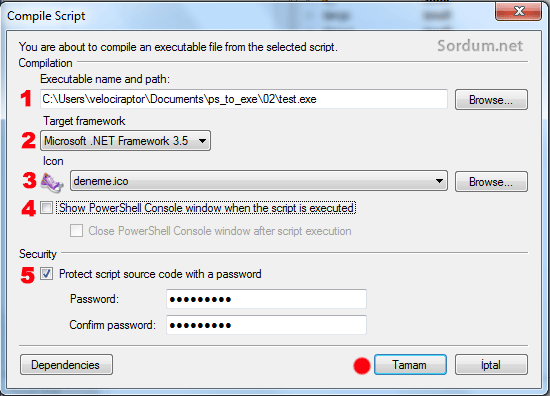Enable Show PowerShell Console window checkbox
The width and height of the screenshot is (550, 396).
pyautogui.click(x=46, y=208)
